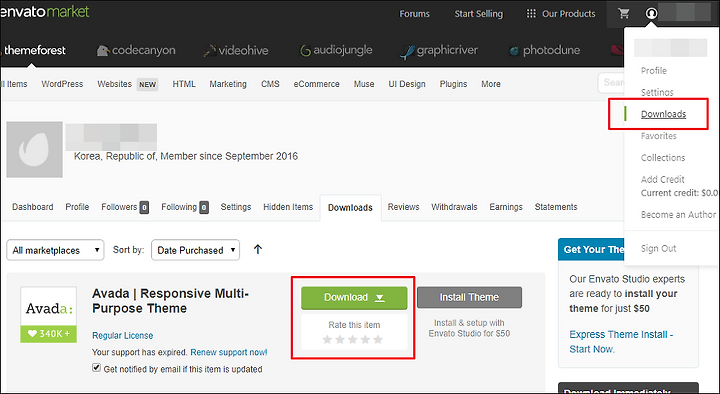This screenshot has width=720, height=394.
Task: Open the Hidden Items tab
Action: tap(288, 207)
